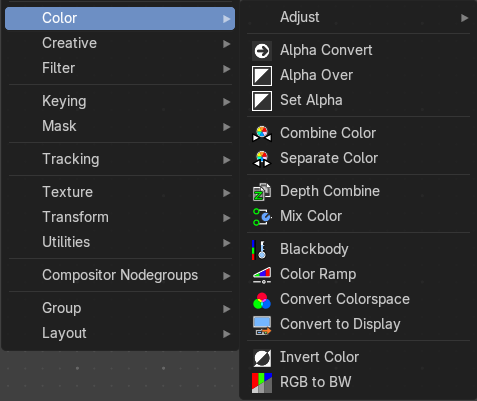
Task: Expand the Layout submenu arrow
Action: click(227, 334)
